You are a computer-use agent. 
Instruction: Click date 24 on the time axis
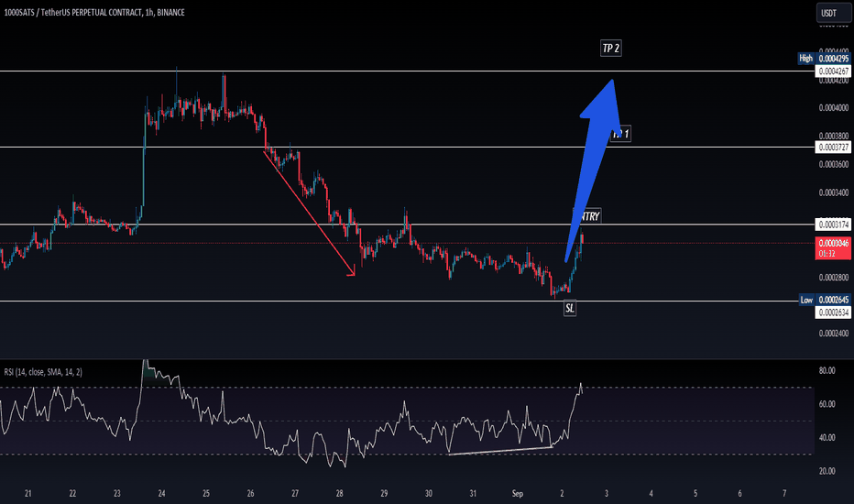[x=162, y=494]
